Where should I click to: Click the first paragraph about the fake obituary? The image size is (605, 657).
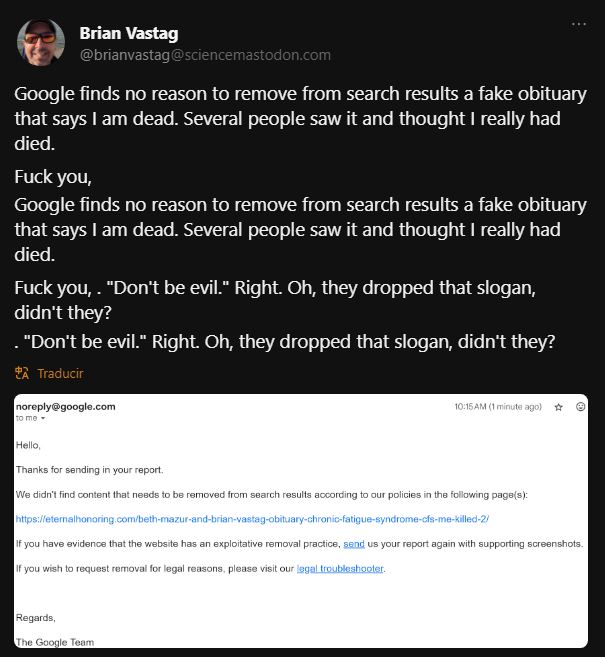tap(300, 119)
